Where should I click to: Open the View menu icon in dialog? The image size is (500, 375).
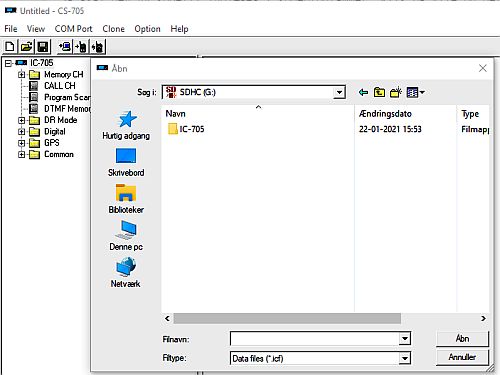point(415,92)
